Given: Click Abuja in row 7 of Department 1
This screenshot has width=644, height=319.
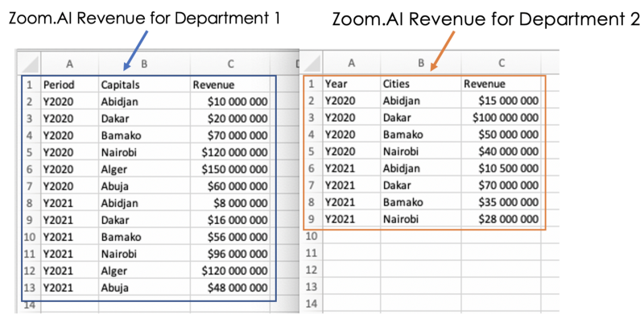Looking at the screenshot, I should (144, 186).
